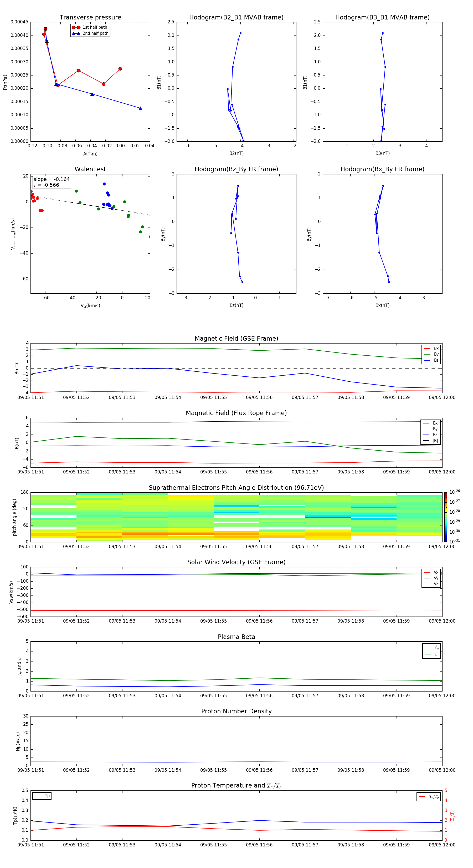Click 'Bx(nT)' x-axis label

pos(382,305)
